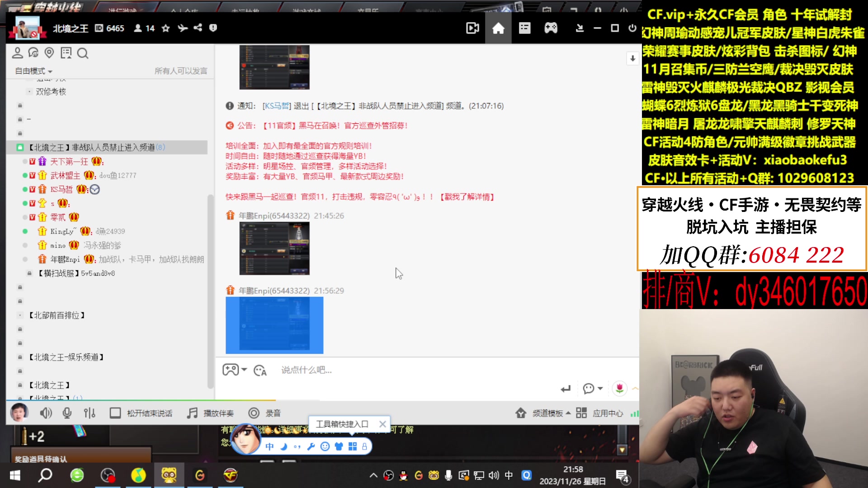This screenshot has height=488, width=868.
Task: Open the channel list panel icon
Action: [524, 28]
